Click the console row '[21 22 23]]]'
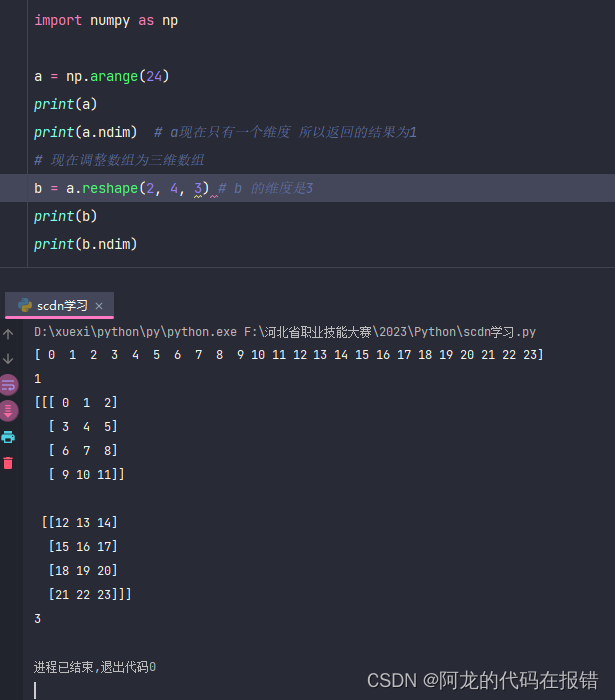Viewport: 615px width, 700px height. (x=90, y=594)
